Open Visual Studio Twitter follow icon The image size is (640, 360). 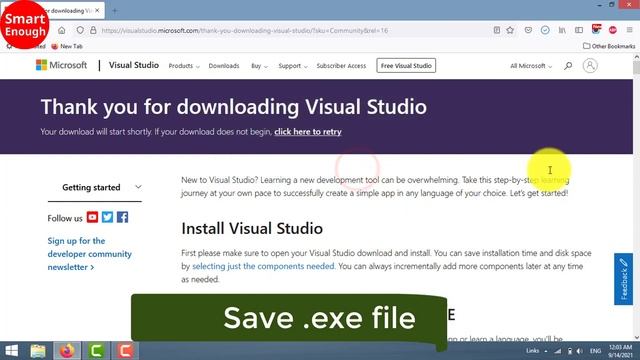[107, 217]
